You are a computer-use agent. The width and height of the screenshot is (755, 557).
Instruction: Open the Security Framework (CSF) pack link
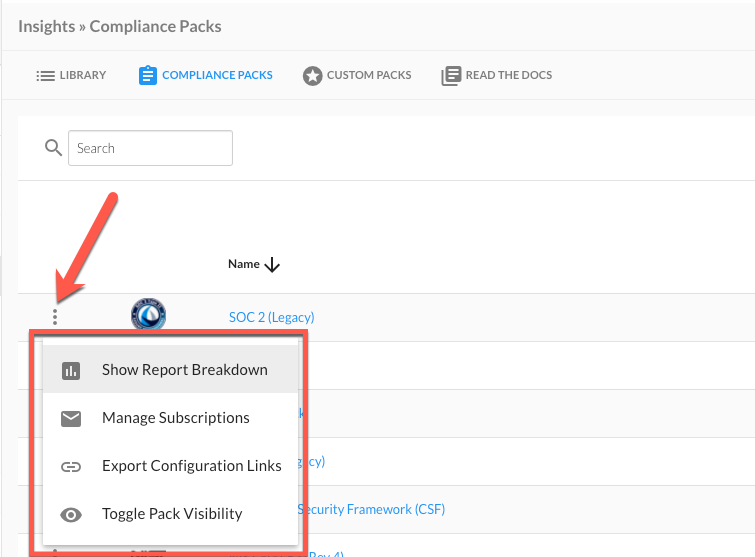click(x=371, y=509)
